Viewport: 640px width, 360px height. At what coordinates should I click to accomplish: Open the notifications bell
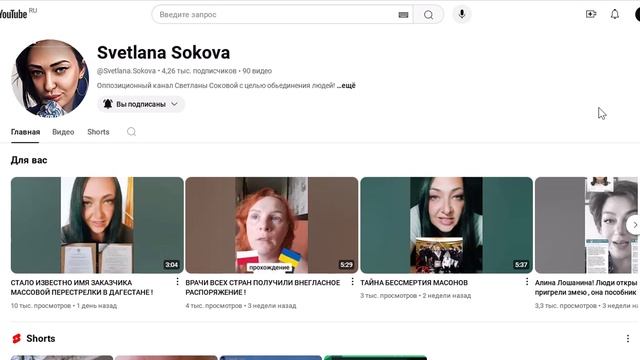(615, 14)
